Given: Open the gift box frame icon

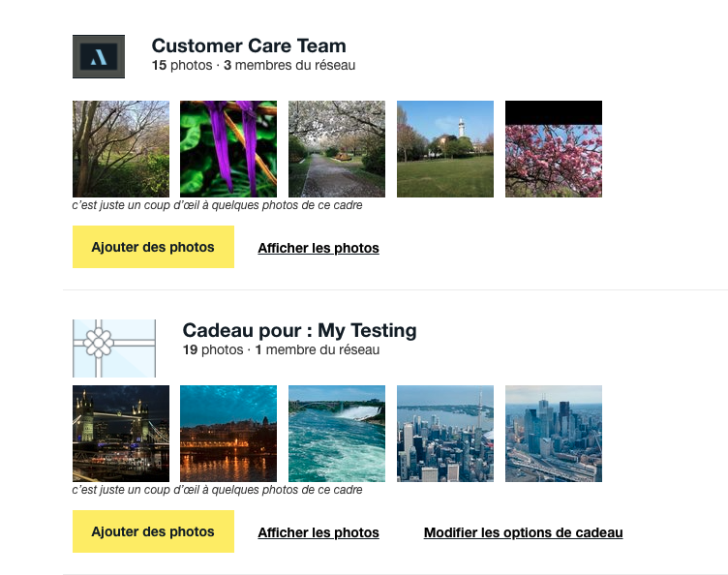Looking at the screenshot, I should [x=114, y=348].
